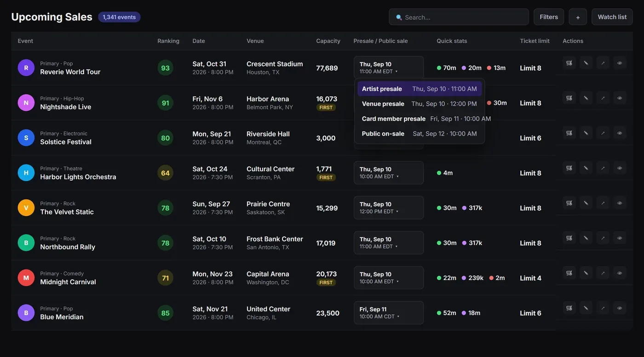Pick the Public on-sale option
This screenshot has height=357, width=644.
(x=420, y=134)
